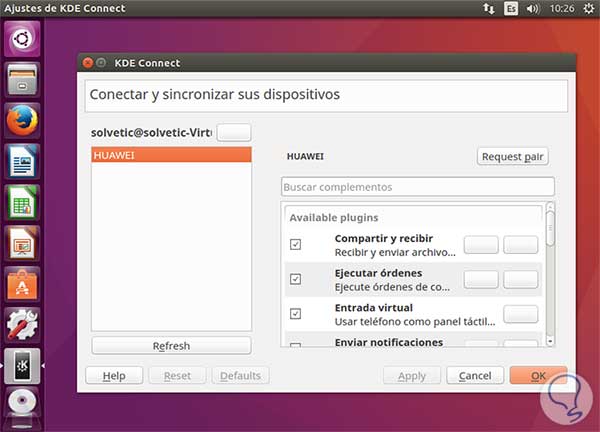The image size is (600, 432).
Task: Open System Settings gear-and-wrench icon
Action: tap(22, 325)
